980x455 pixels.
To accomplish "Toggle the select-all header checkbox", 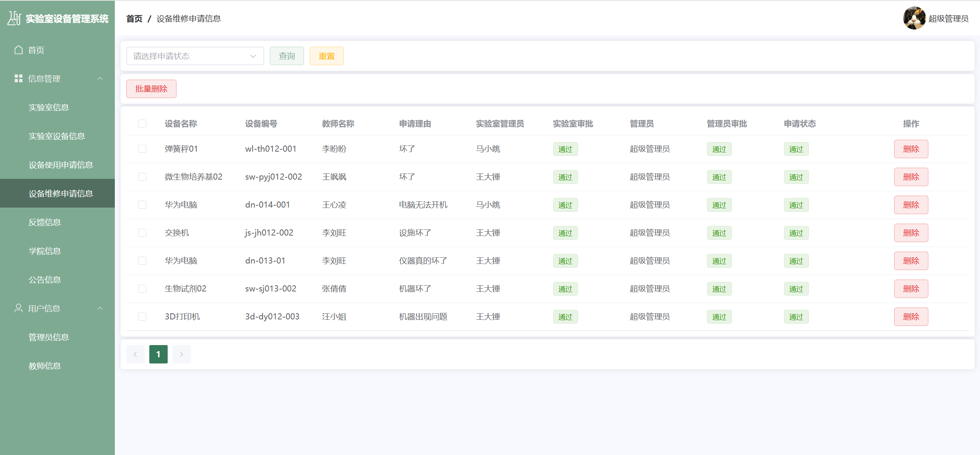I will pyautogui.click(x=142, y=123).
